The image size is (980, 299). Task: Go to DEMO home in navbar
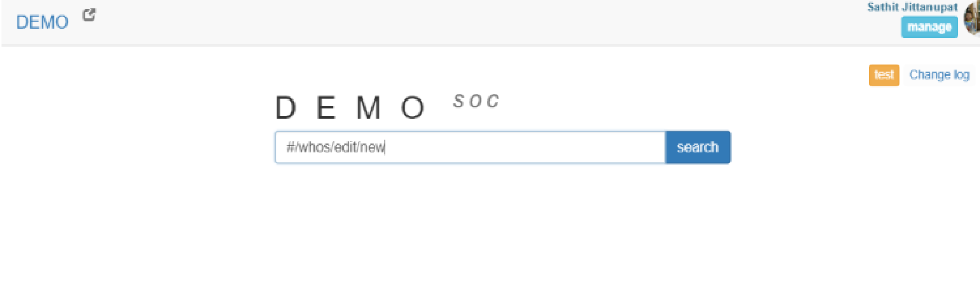click(x=42, y=22)
